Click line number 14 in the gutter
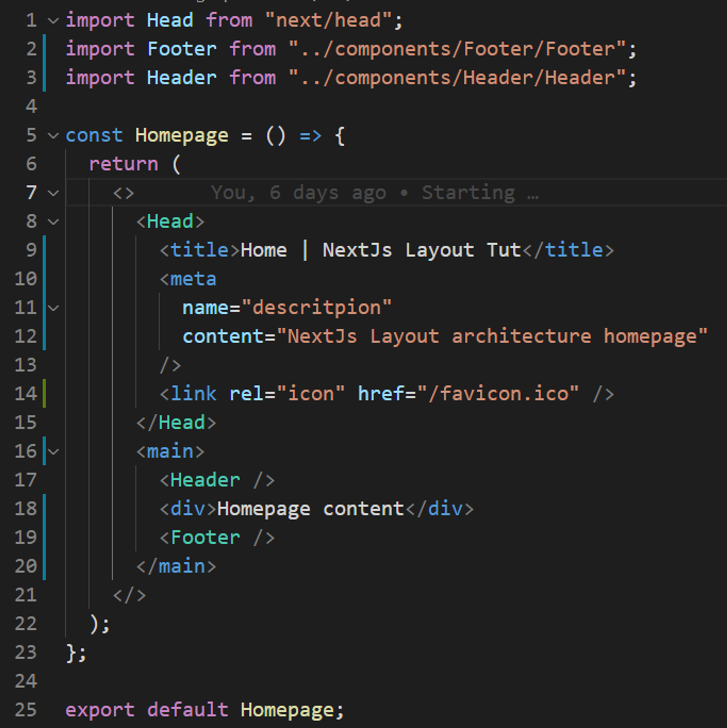The image size is (727, 728). click(26, 394)
